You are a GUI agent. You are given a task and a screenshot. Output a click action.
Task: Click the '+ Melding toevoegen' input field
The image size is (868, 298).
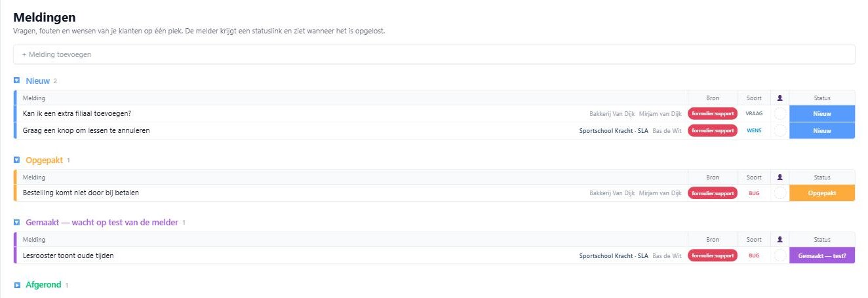tap(434, 54)
